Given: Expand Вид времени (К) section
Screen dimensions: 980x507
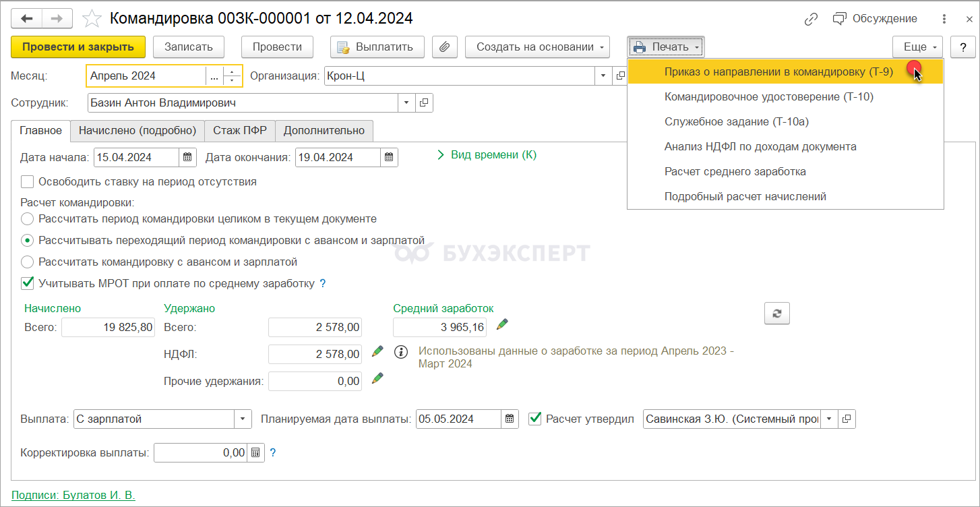Looking at the screenshot, I should (x=487, y=155).
